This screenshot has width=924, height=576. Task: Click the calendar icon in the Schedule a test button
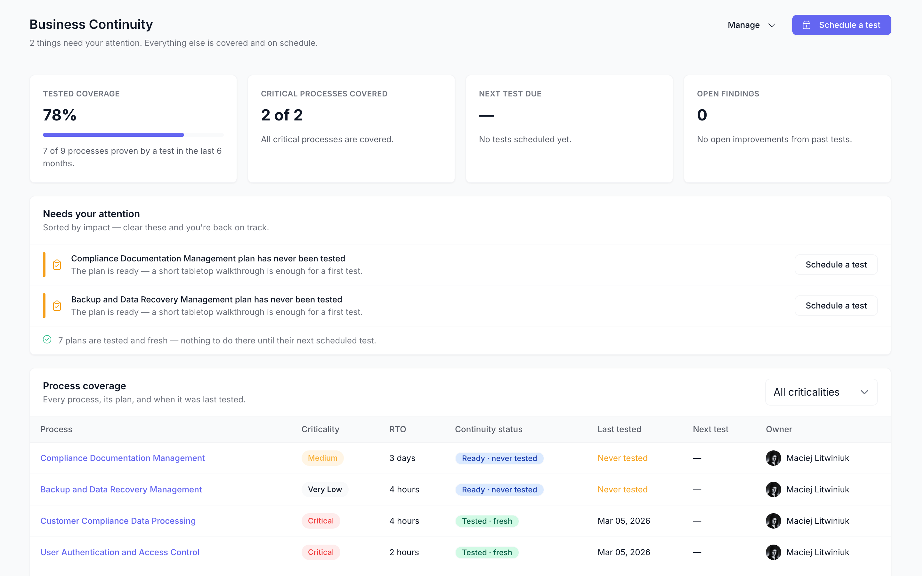806,25
